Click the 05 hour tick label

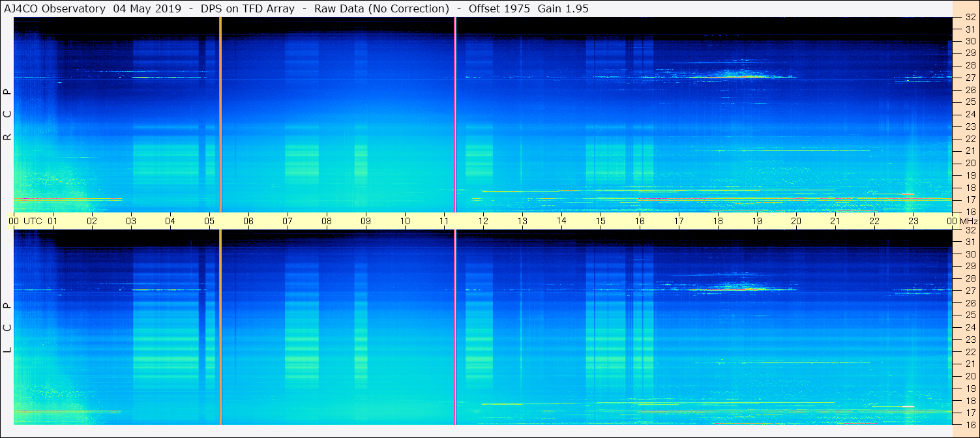tap(209, 221)
